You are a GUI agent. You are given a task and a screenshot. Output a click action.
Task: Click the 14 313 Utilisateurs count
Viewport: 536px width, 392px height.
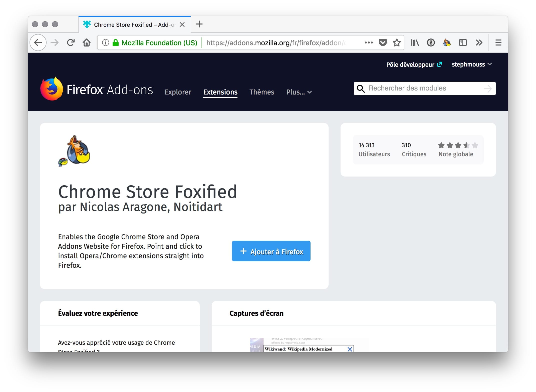(x=374, y=149)
